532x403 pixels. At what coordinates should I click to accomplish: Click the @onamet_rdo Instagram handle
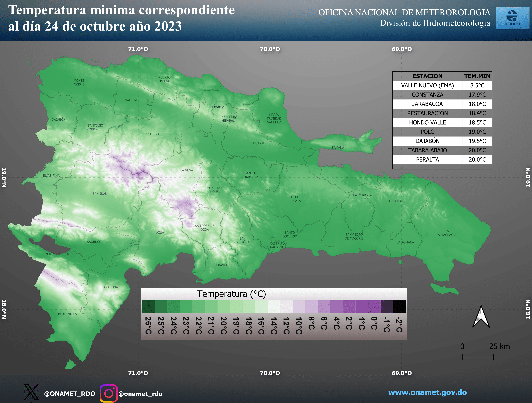[140, 394]
